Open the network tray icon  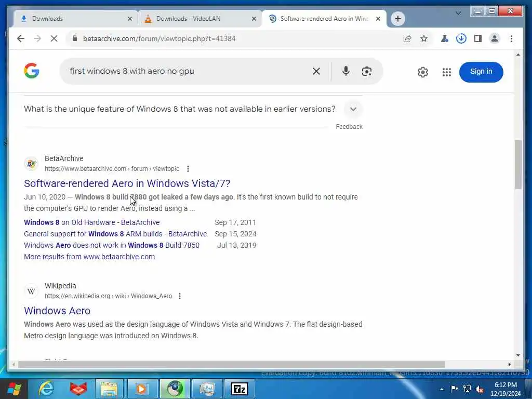pos(467,389)
